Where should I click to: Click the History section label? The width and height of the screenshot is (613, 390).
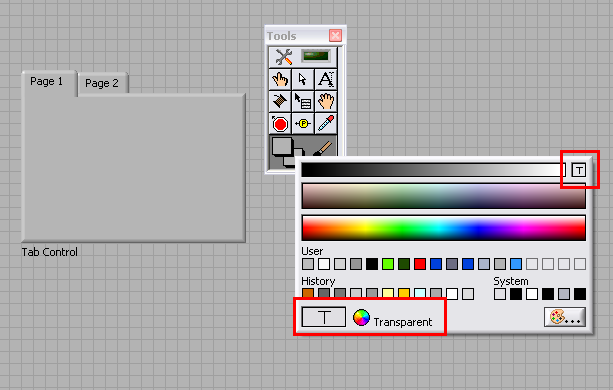pos(318,281)
